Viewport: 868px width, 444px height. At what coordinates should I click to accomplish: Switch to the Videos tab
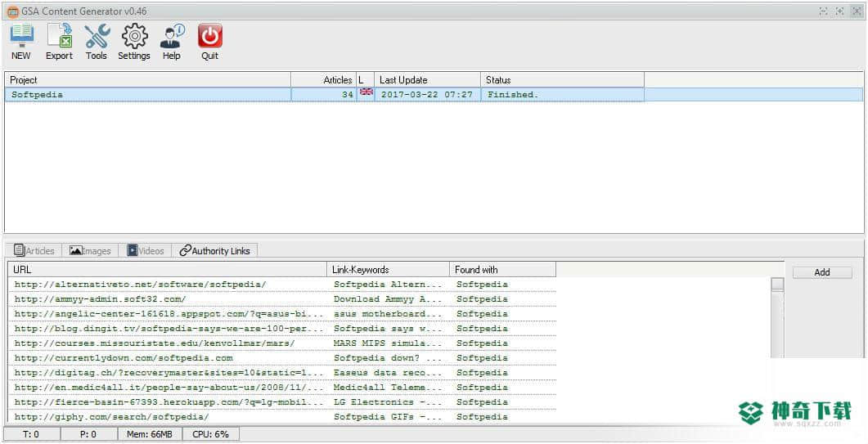point(146,251)
